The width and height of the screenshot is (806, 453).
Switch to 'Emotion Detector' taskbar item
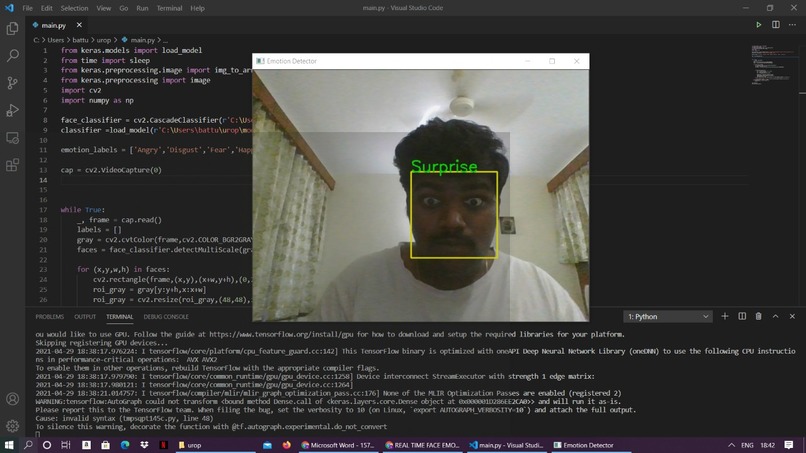click(x=590, y=445)
